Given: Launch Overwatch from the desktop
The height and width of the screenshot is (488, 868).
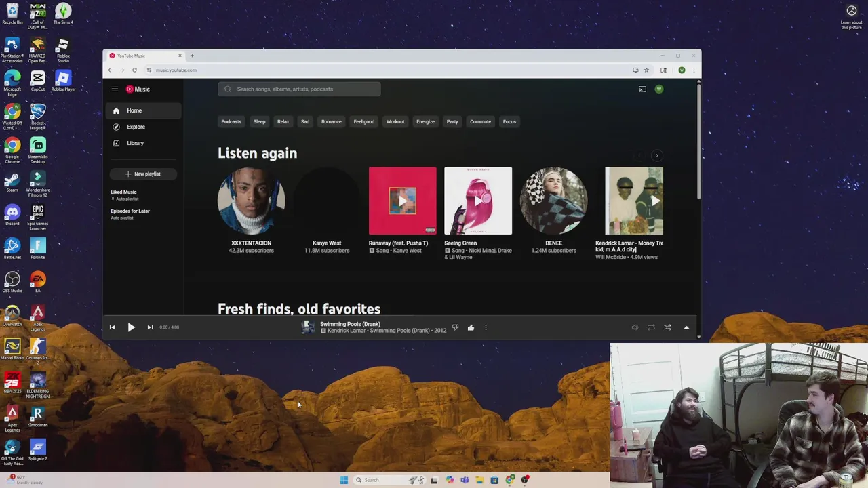Looking at the screenshot, I should click(12, 316).
